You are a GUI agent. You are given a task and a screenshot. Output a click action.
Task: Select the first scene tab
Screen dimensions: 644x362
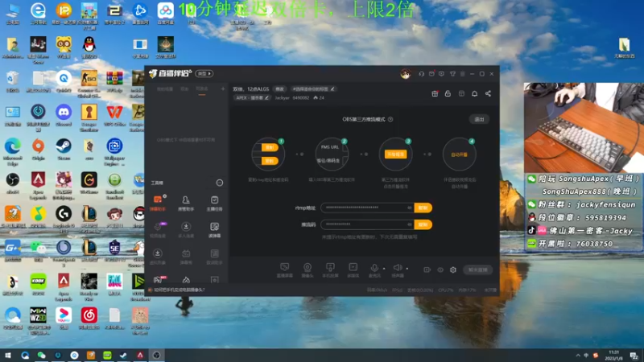point(165,88)
